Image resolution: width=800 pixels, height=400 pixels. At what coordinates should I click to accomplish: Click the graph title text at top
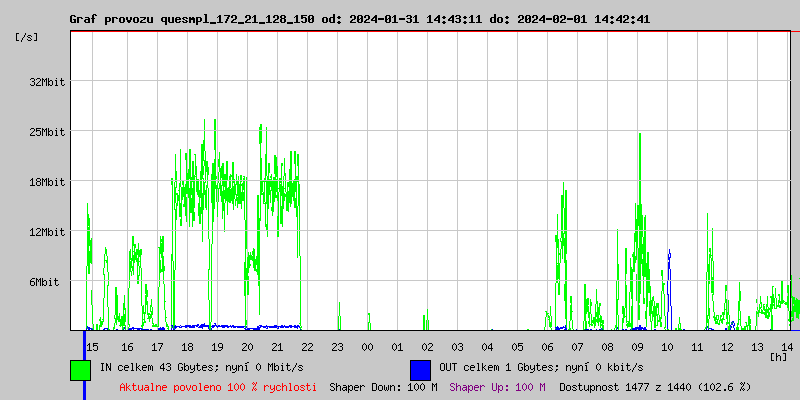click(x=359, y=19)
